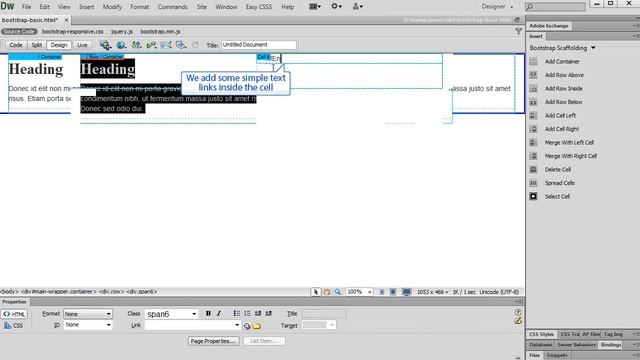Toggle Live view

click(x=82, y=45)
